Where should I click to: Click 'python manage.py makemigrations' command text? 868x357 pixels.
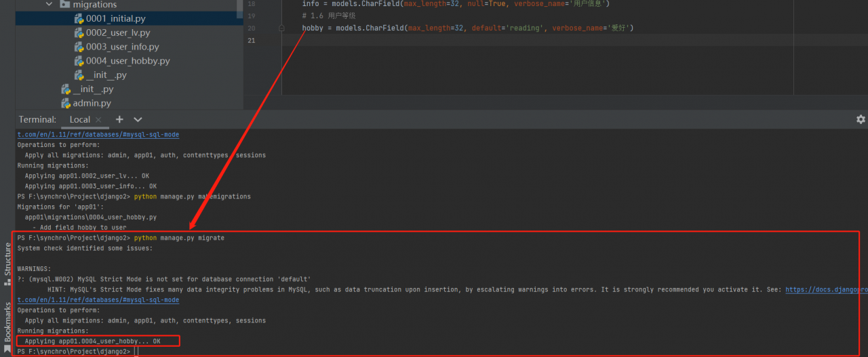pos(193,196)
